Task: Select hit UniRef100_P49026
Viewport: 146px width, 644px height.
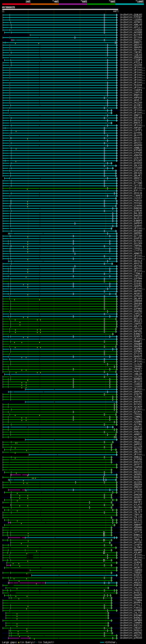Action: point(131,201)
